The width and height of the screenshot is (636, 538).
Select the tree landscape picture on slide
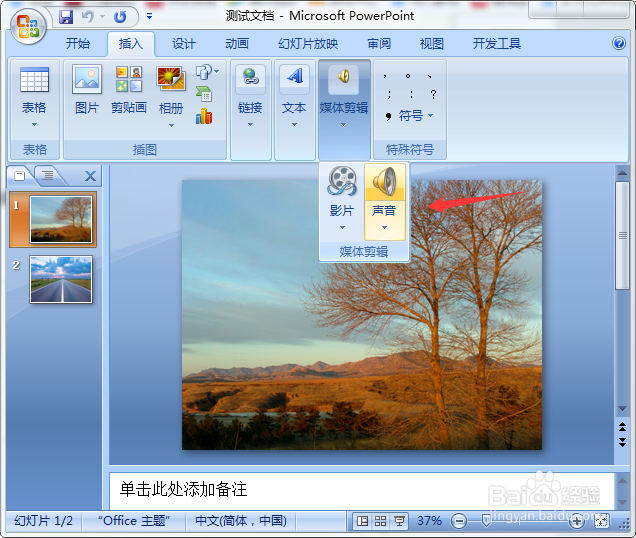pyautogui.click(x=362, y=315)
